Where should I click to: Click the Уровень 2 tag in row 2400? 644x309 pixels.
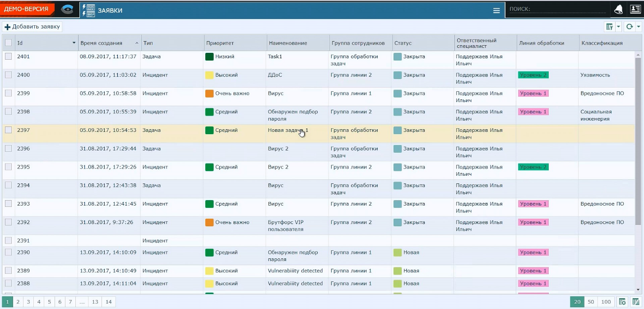533,75
